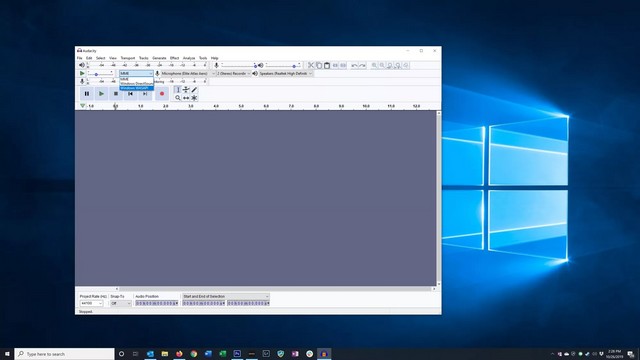
Task: Click the green Play transport button
Action: 101,94
